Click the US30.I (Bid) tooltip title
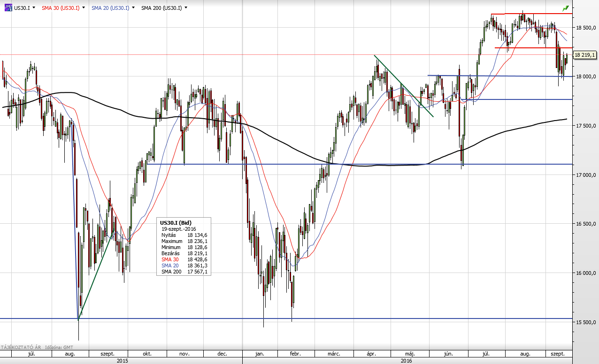The height and width of the screenshot is (364, 599). [x=176, y=222]
